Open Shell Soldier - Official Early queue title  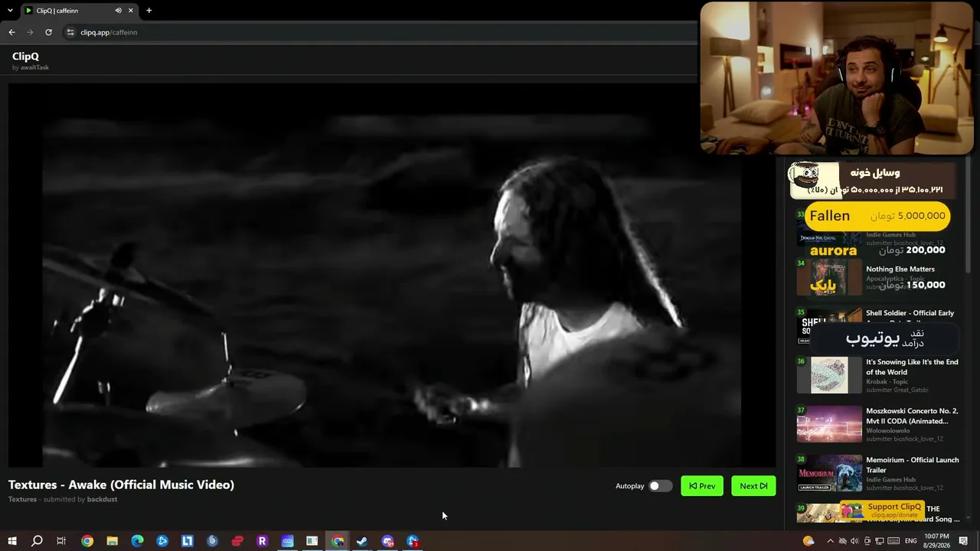tap(910, 313)
